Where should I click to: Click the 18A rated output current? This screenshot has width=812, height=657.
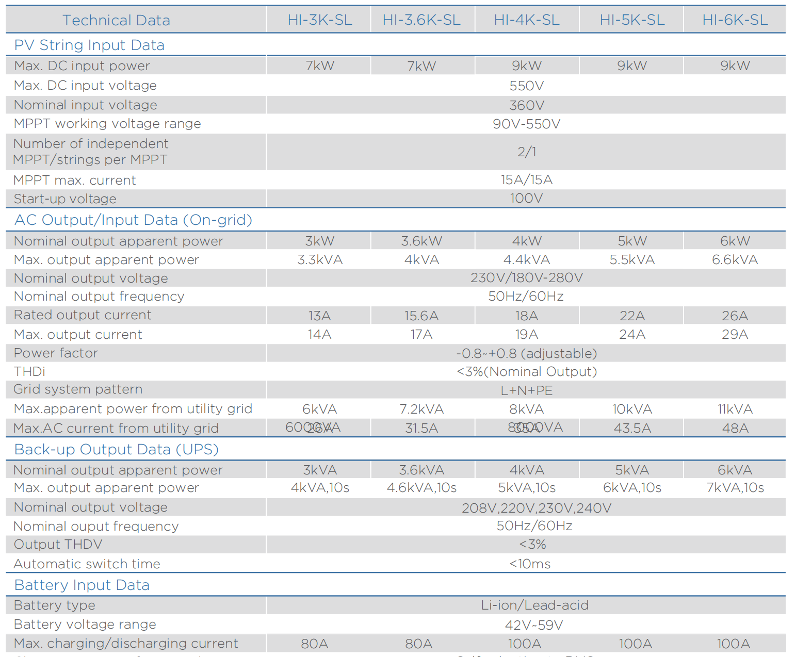527,316
